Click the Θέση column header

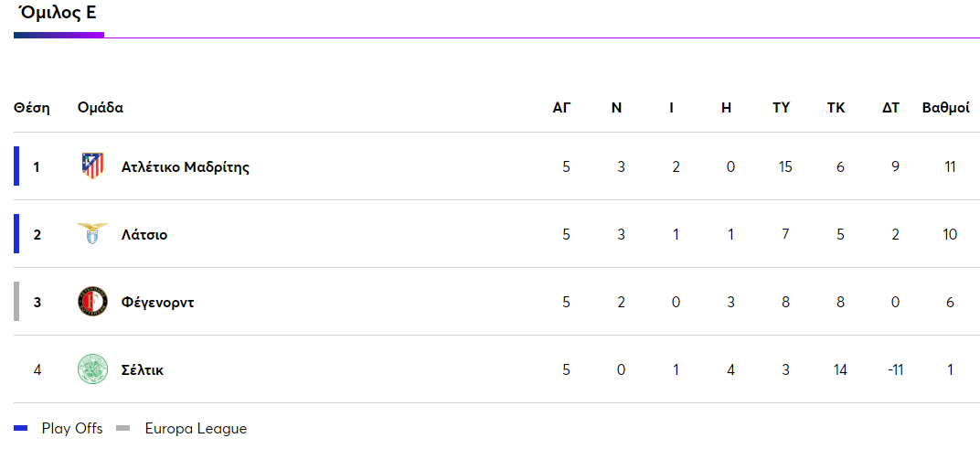tap(32, 107)
